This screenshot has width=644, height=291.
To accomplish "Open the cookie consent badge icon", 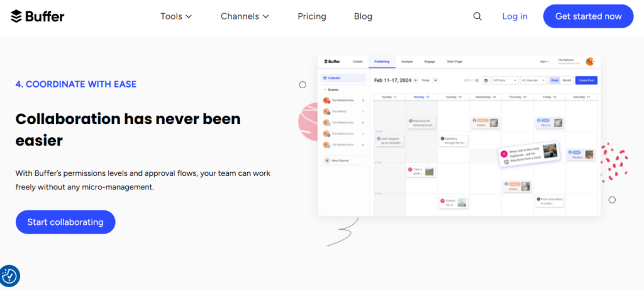I will pyautogui.click(x=9, y=276).
